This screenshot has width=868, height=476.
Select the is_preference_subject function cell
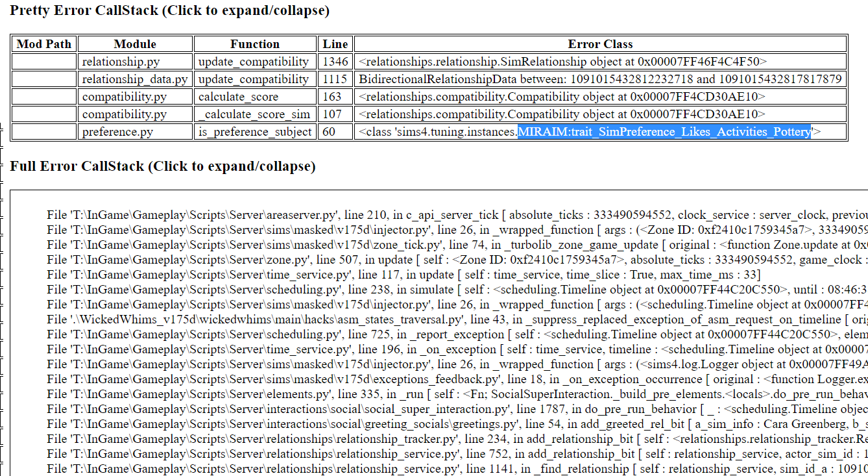[255, 132]
